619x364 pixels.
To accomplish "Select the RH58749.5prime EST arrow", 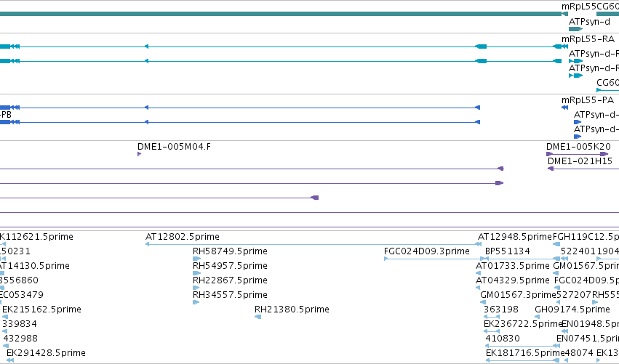I will pyautogui.click(x=196, y=259).
